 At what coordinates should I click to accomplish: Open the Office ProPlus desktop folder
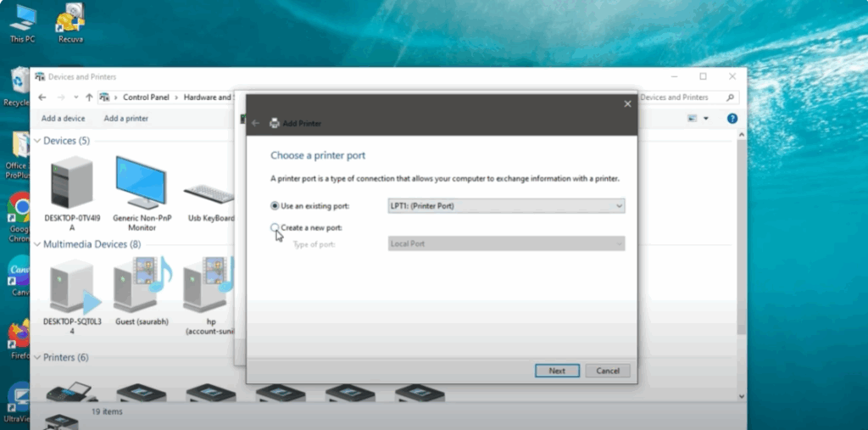(19, 155)
